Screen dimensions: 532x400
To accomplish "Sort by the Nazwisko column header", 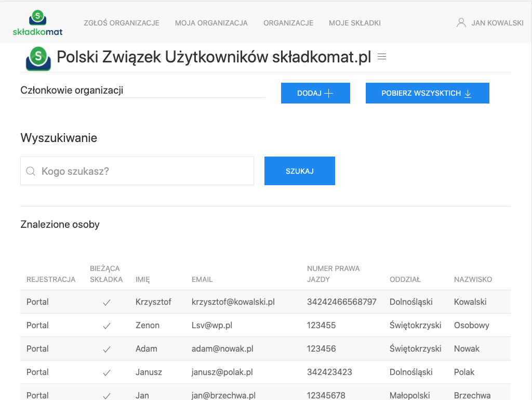I will point(473,279).
